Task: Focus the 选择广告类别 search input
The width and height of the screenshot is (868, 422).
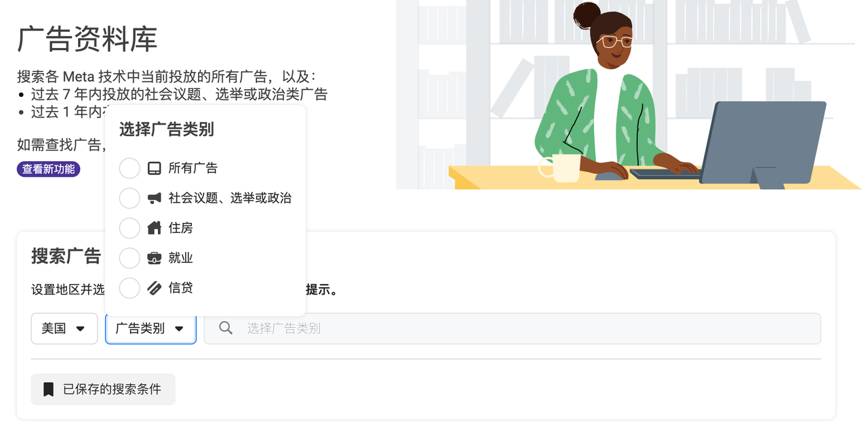Action: pyautogui.click(x=513, y=329)
